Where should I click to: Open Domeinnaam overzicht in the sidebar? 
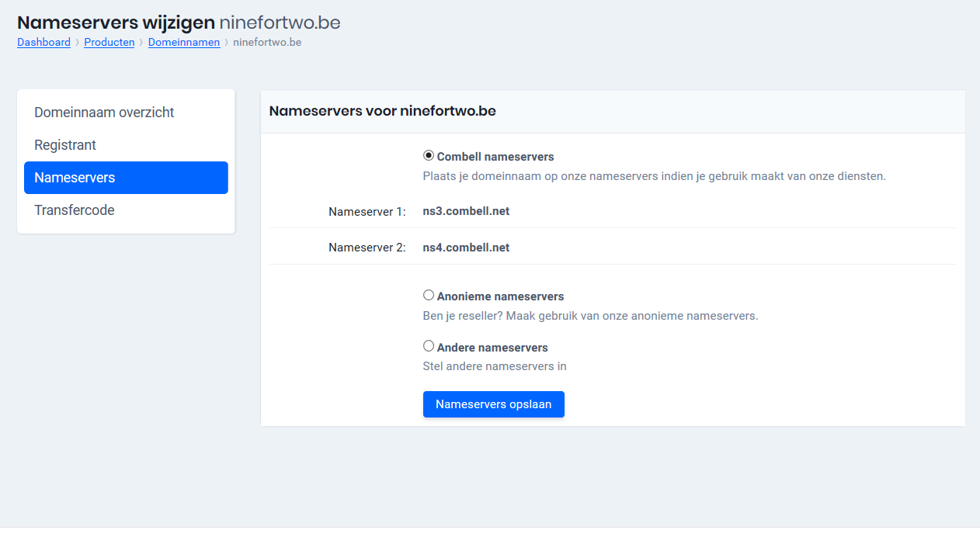pos(104,113)
